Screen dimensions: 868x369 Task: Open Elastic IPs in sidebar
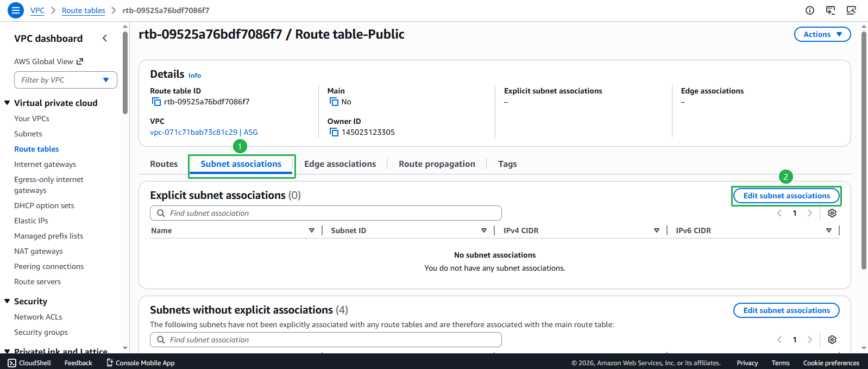[x=31, y=221]
